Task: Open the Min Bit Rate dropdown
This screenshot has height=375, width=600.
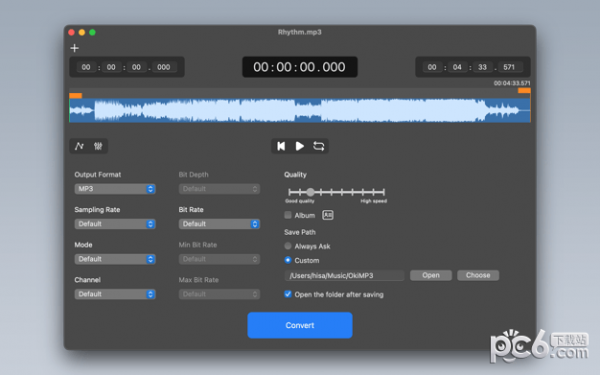Action: [x=219, y=259]
